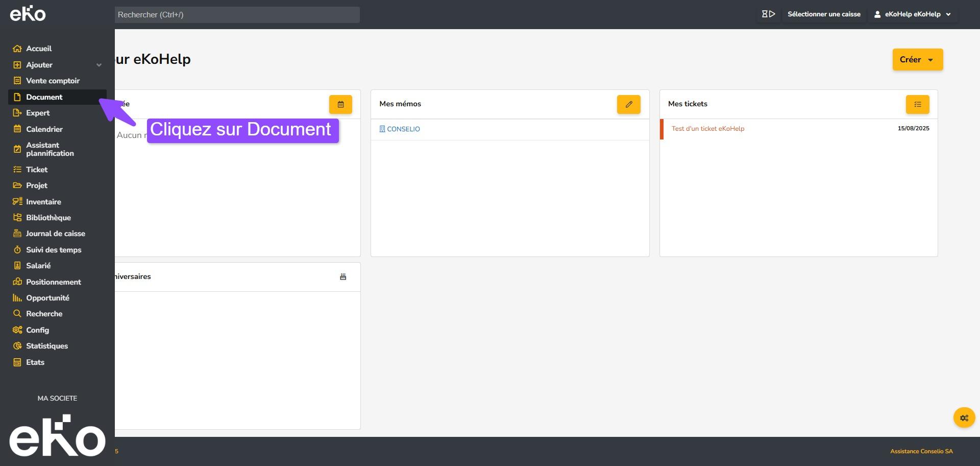Open the eKoHelp user account dropdown
Image resolution: width=980 pixels, height=466 pixels.
[x=913, y=14]
